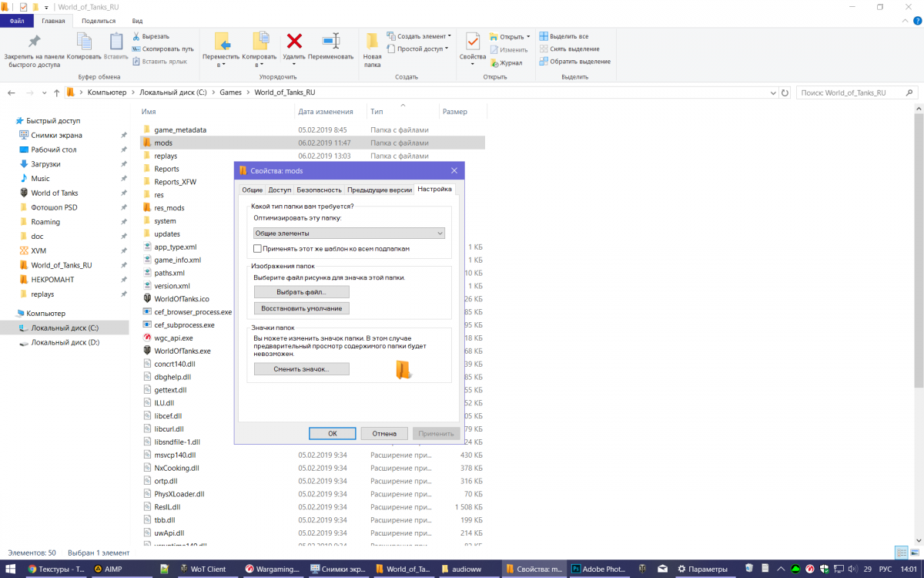Click the search World_of_Tanks_RU field
The height and width of the screenshot is (578, 924).
[858, 92]
